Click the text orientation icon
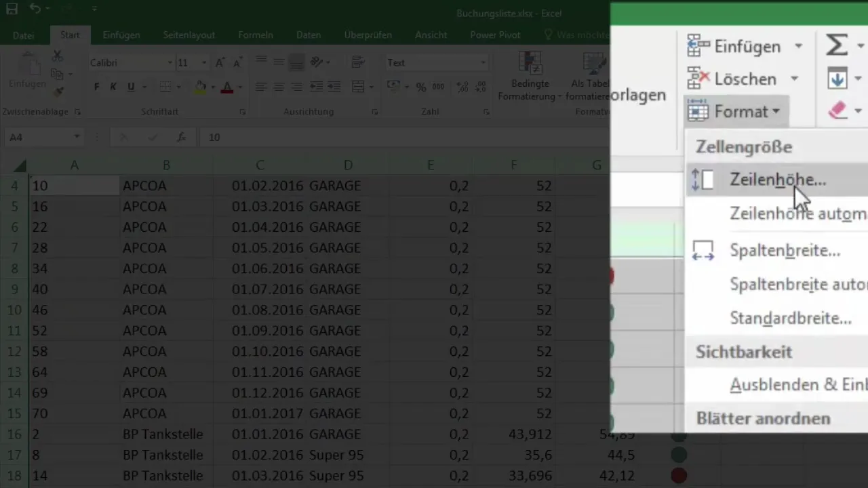The image size is (868, 488). [316, 62]
